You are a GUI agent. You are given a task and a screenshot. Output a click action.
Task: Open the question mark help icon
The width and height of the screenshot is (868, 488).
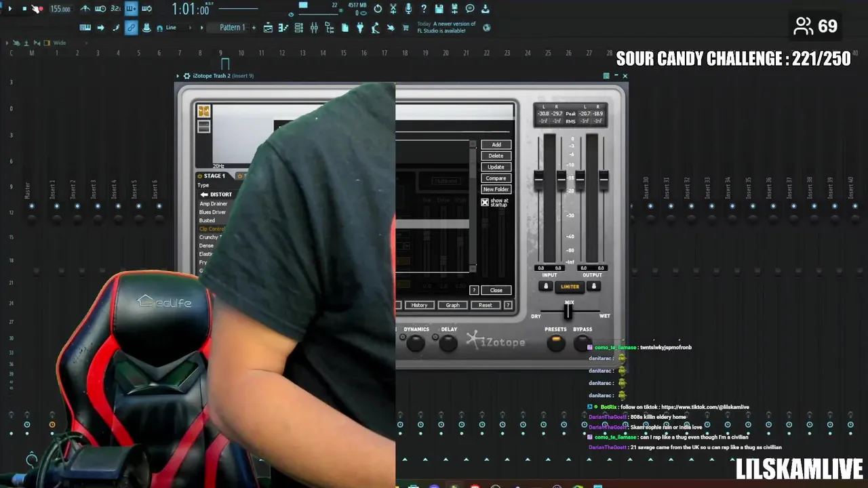click(x=424, y=9)
